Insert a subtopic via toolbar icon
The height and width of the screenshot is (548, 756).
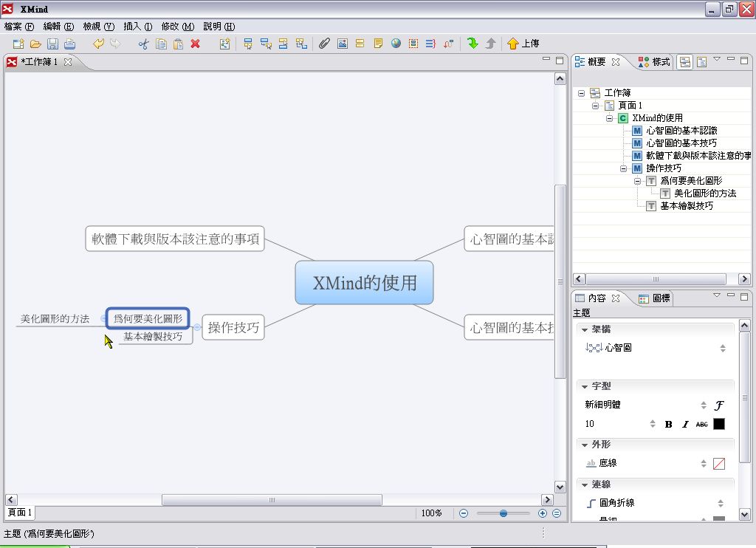[266, 44]
